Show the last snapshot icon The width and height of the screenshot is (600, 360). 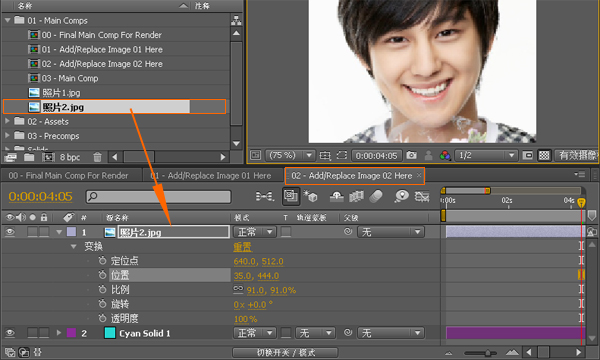click(429, 155)
